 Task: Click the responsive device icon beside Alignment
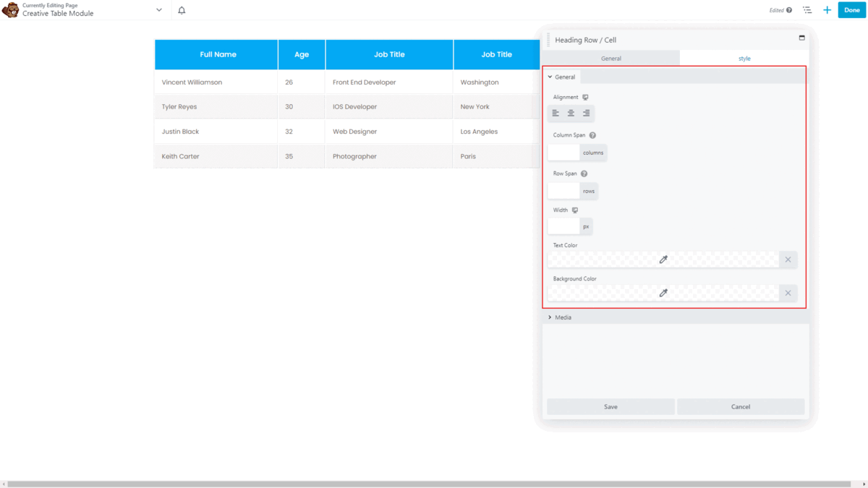pyautogui.click(x=585, y=97)
